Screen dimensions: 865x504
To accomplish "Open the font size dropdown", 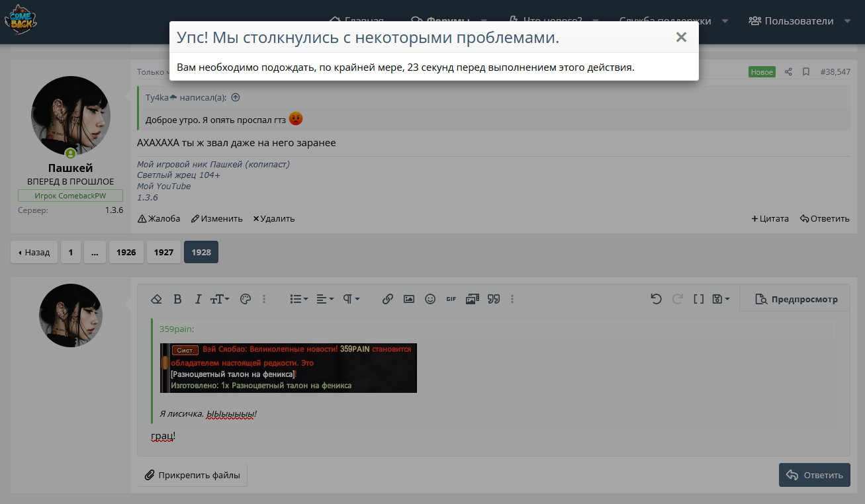I will point(220,299).
